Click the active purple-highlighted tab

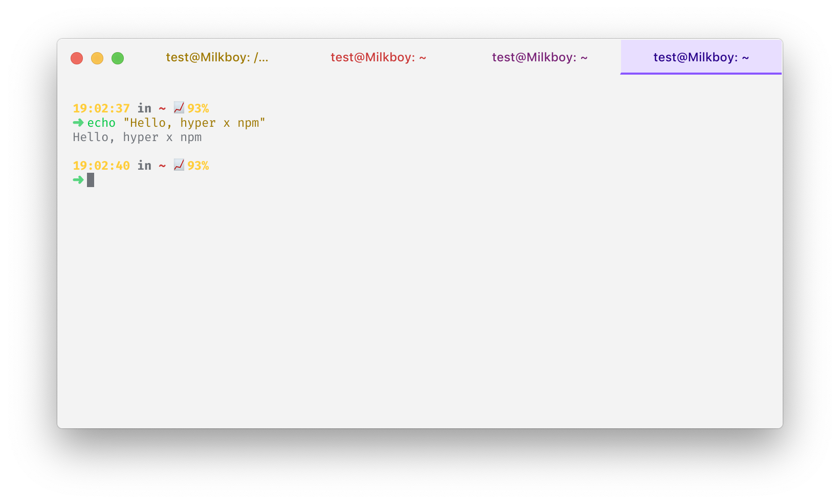(x=701, y=57)
